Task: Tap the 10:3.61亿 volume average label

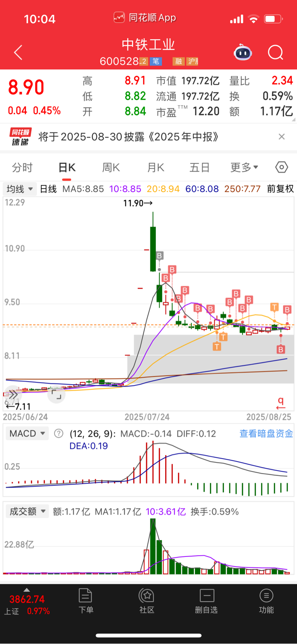Action: (x=166, y=512)
